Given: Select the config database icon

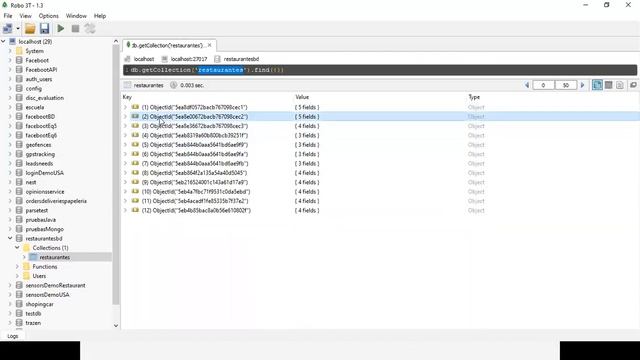Looking at the screenshot, I should click(x=19, y=89).
